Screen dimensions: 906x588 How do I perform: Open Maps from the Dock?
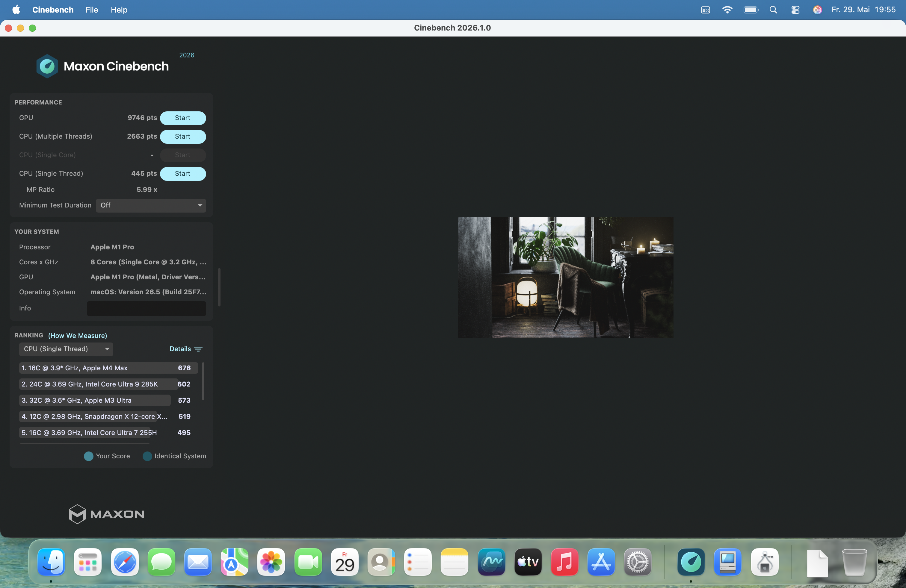(x=235, y=562)
